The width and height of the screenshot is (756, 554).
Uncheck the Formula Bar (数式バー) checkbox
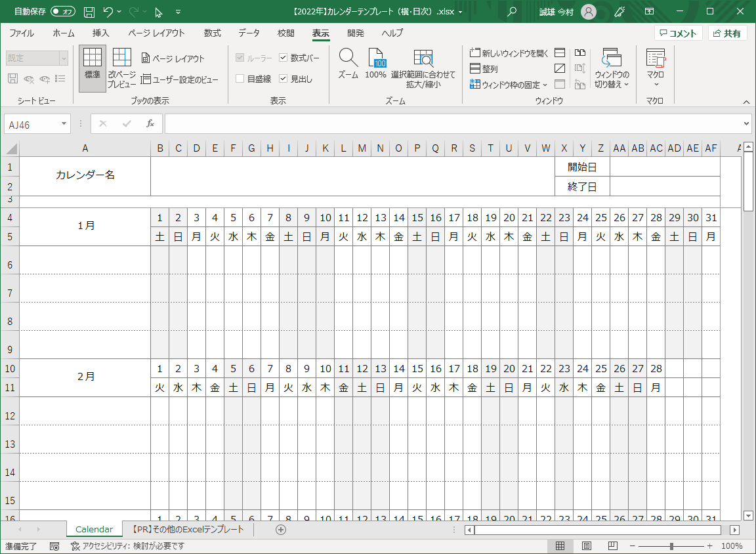pos(283,57)
